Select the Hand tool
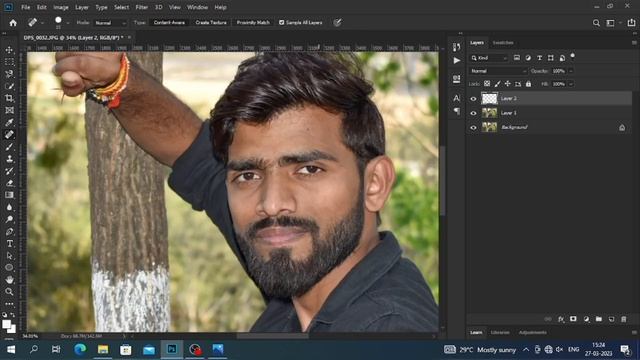This screenshot has width=640, height=360. (9, 280)
